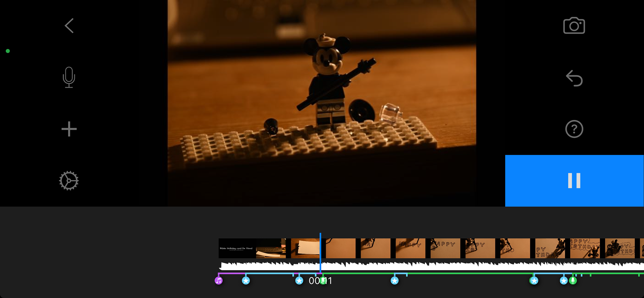Select the blank orange frame right of playhead
The image size is (644, 298).
pyautogui.click(x=341, y=248)
